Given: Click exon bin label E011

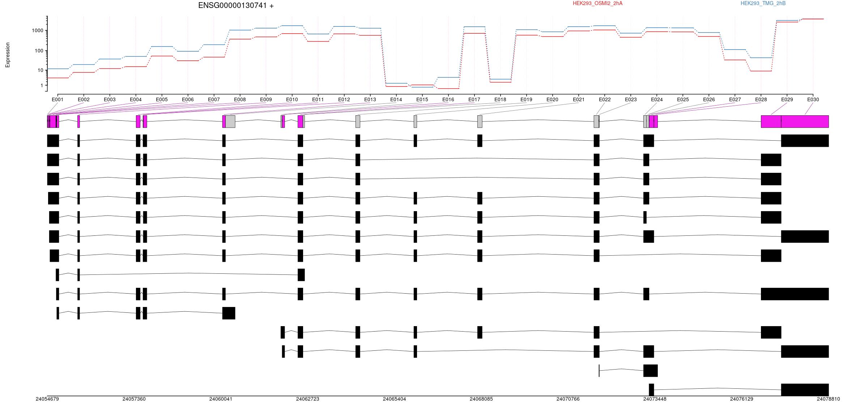Looking at the screenshot, I should (x=318, y=99).
